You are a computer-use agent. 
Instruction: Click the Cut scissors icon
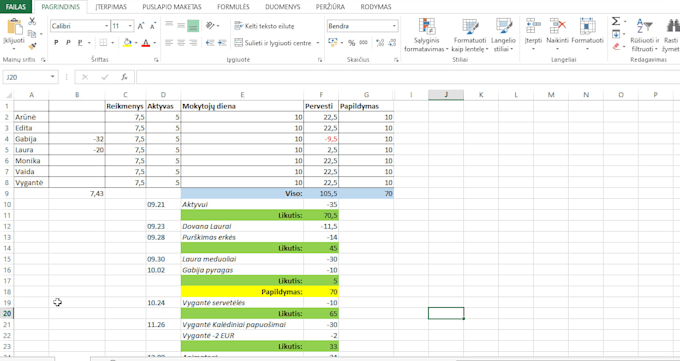pyautogui.click(x=32, y=22)
